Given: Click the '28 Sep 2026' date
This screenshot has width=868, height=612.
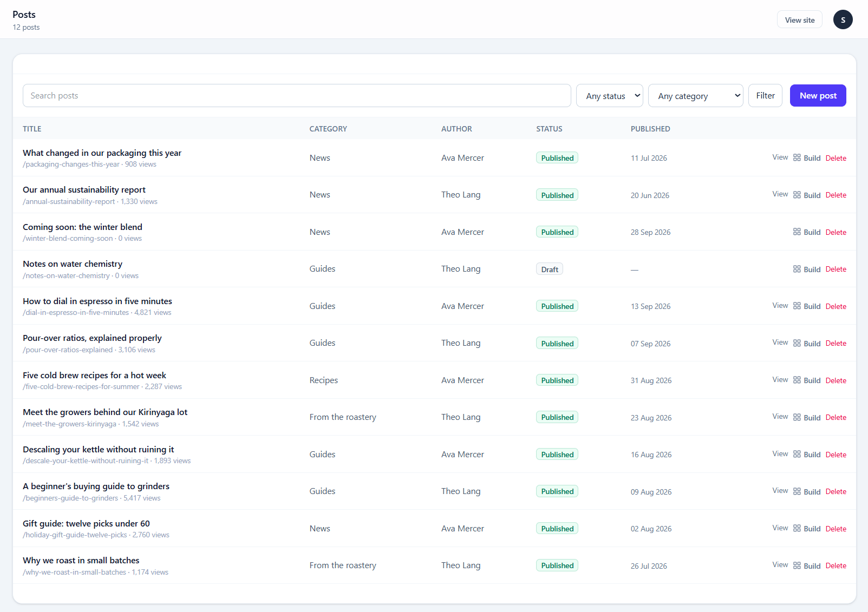Looking at the screenshot, I should point(650,232).
